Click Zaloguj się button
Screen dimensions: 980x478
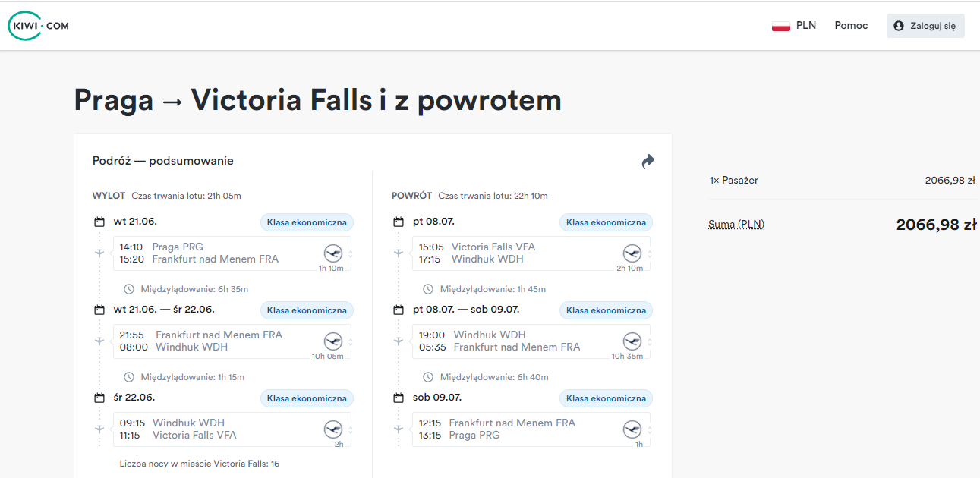pyautogui.click(x=925, y=26)
